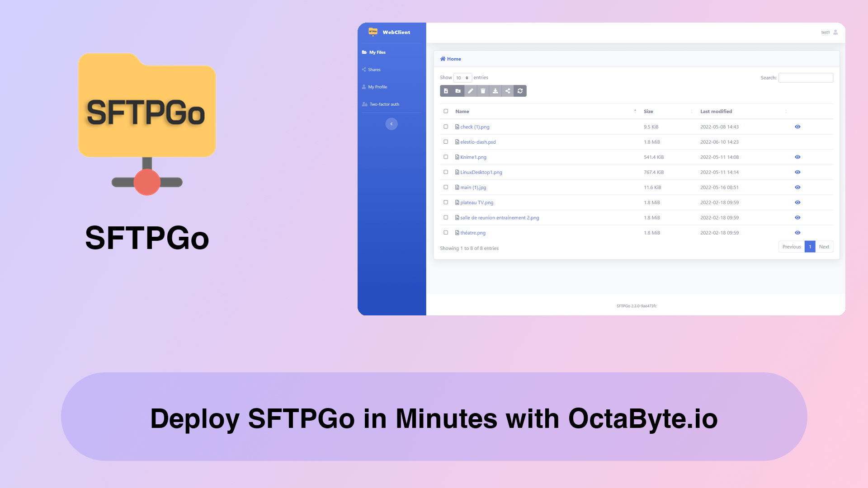Select the delete file icon
Image resolution: width=868 pixels, height=488 pixels.
click(x=483, y=90)
